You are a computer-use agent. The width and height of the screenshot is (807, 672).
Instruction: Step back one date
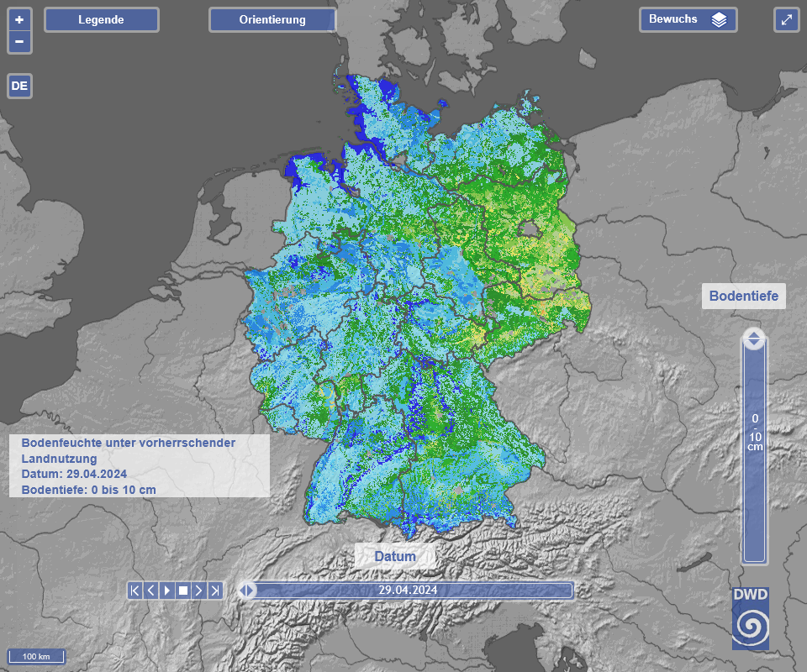(151, 591)
